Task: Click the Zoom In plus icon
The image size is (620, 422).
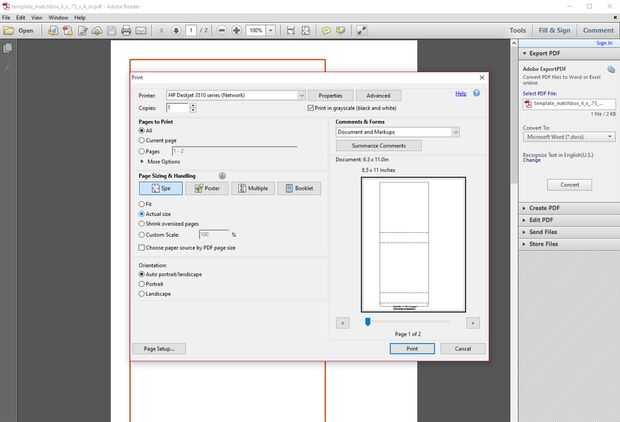Action: point(236,30)
